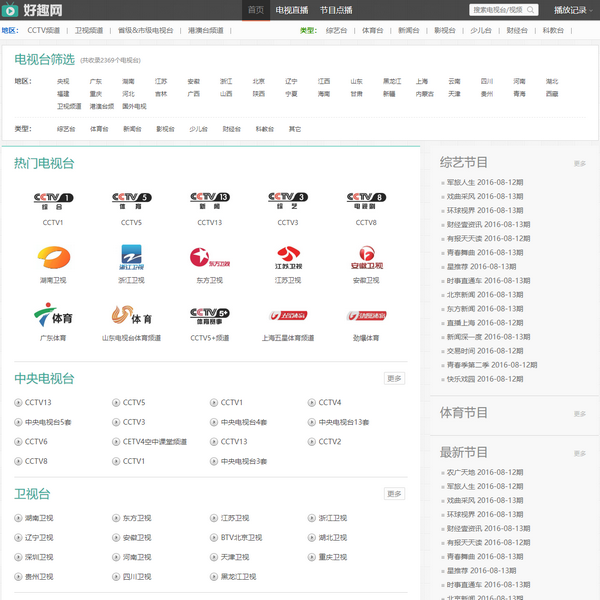Open the CCTV1 channel logo
The height and width of the screenshot is (600, 600).
[x=53, y=200]
